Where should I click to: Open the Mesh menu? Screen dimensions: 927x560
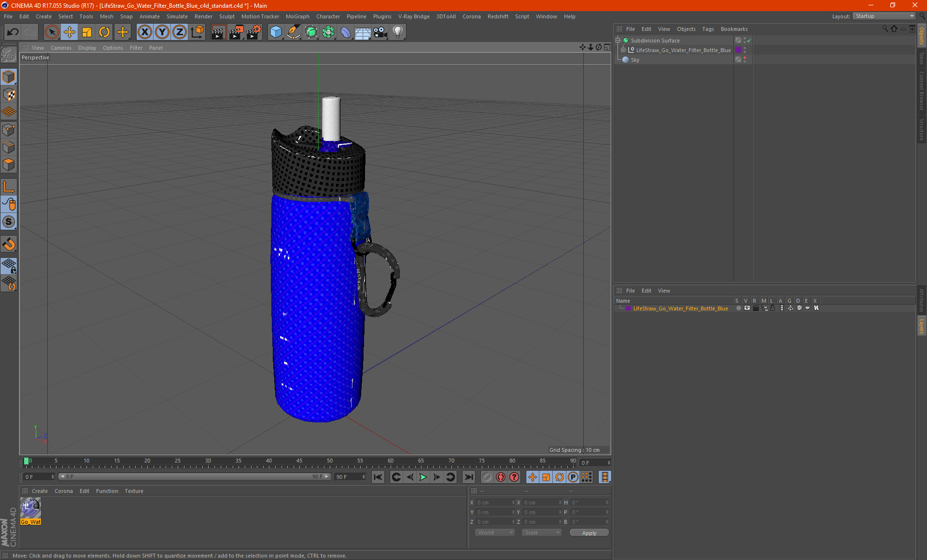106,16
